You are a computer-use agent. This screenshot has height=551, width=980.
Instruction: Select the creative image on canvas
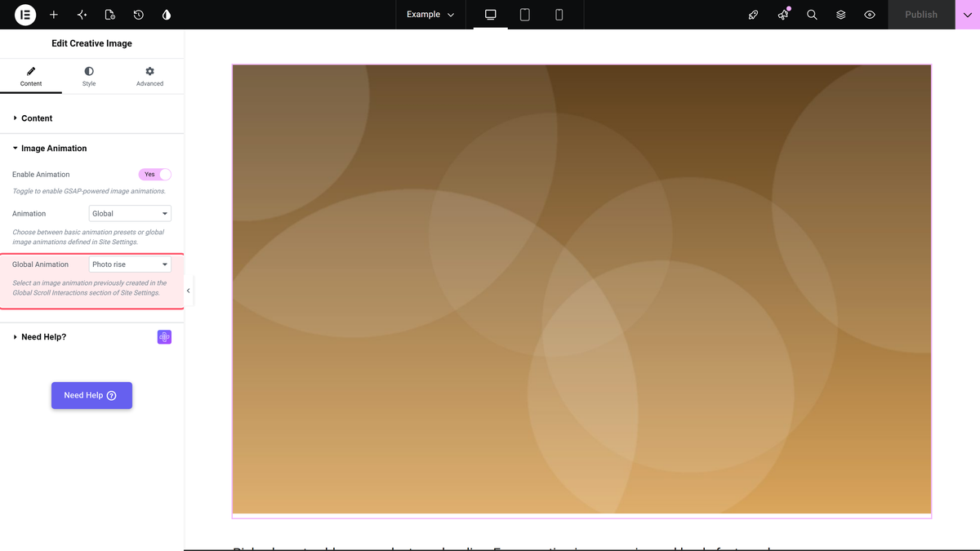pos(581,290)
